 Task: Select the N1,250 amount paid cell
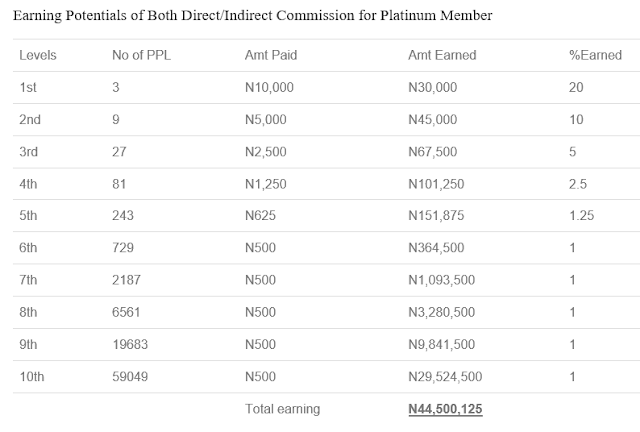(x=267, y=184)
